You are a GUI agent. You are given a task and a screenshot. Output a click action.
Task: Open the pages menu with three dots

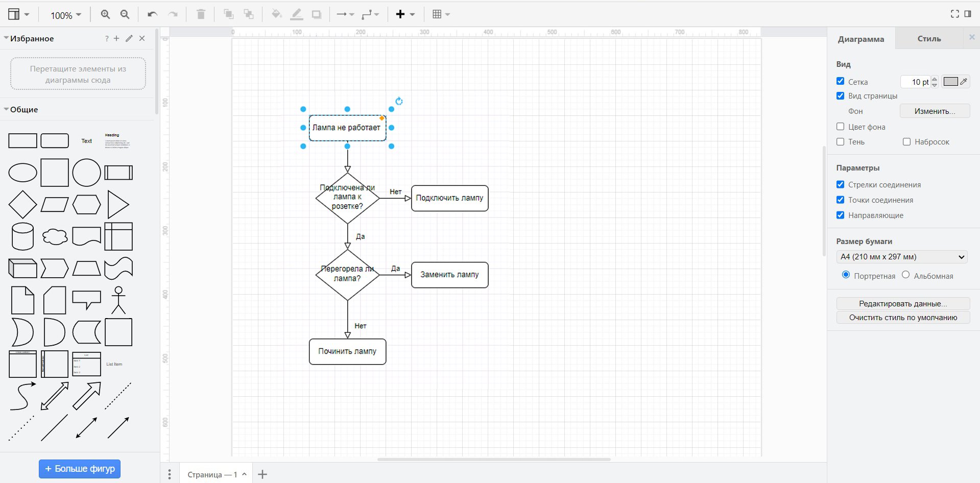tap(170, 474)
